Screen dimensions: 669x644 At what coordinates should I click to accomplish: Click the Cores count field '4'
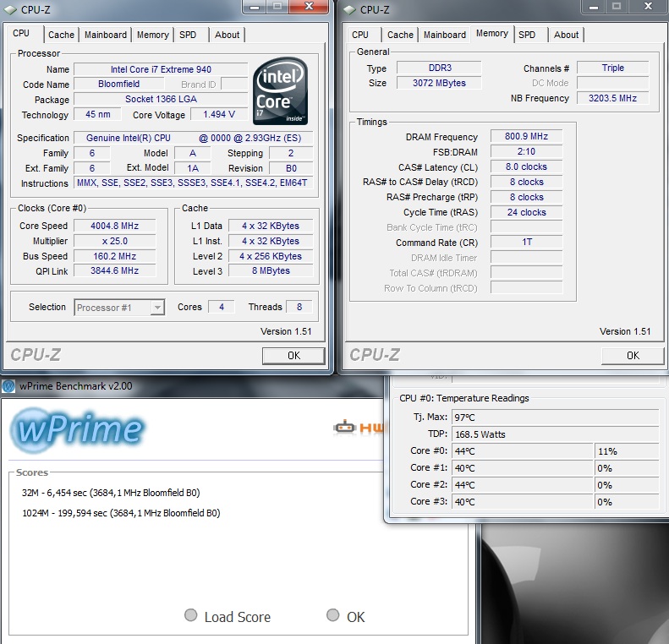(222, 307)
